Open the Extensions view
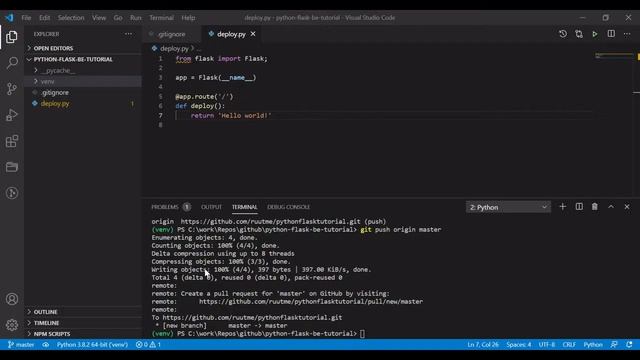 12,141
